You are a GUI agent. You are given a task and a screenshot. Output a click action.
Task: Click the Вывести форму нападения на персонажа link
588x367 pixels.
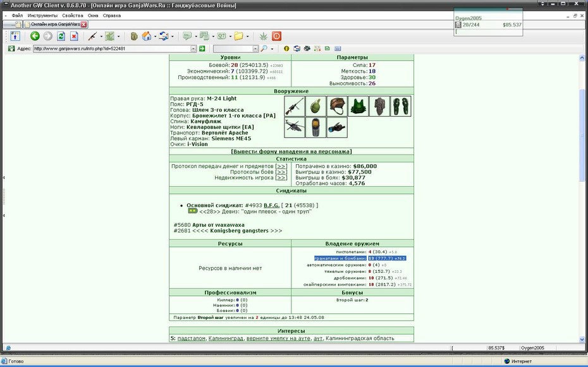pyautogui.click(x=291, y=152)
